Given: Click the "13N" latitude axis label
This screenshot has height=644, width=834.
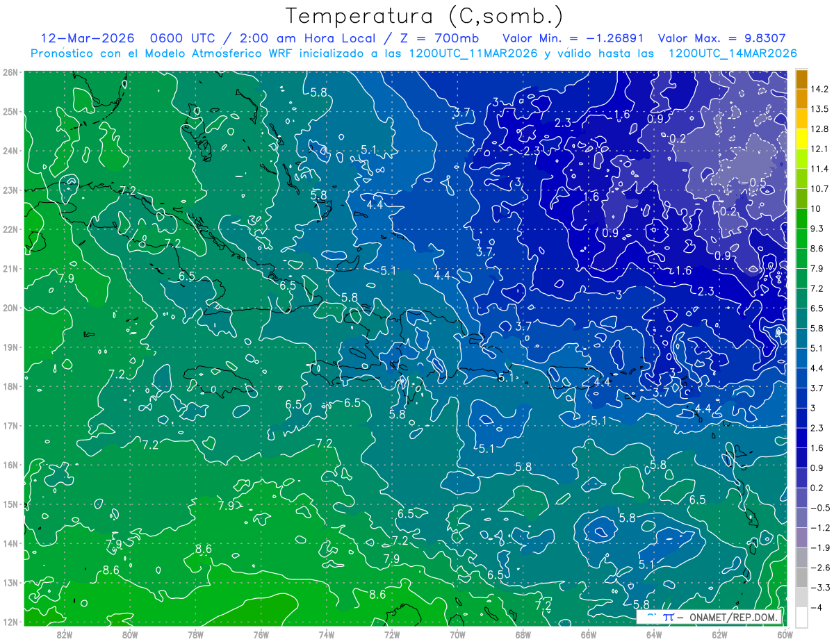Looking at the screenshot, I should (10, 582).
